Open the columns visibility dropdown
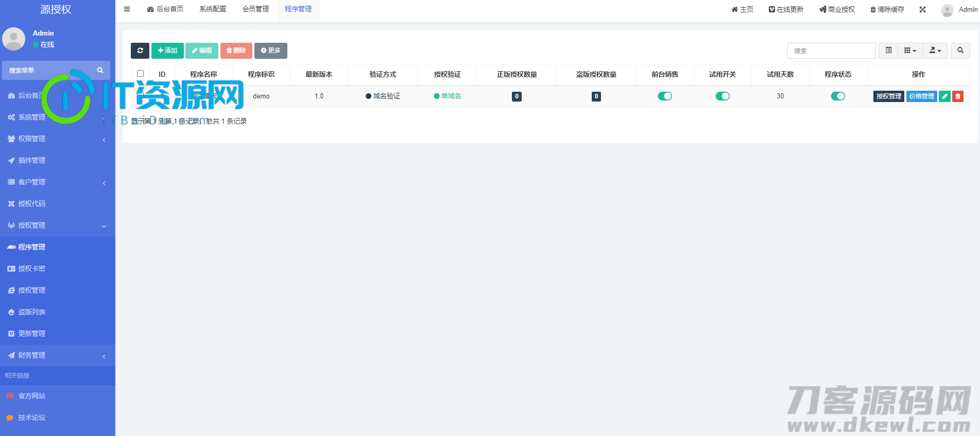This screenshot has height=436, width=980. [x=910, y=51]
